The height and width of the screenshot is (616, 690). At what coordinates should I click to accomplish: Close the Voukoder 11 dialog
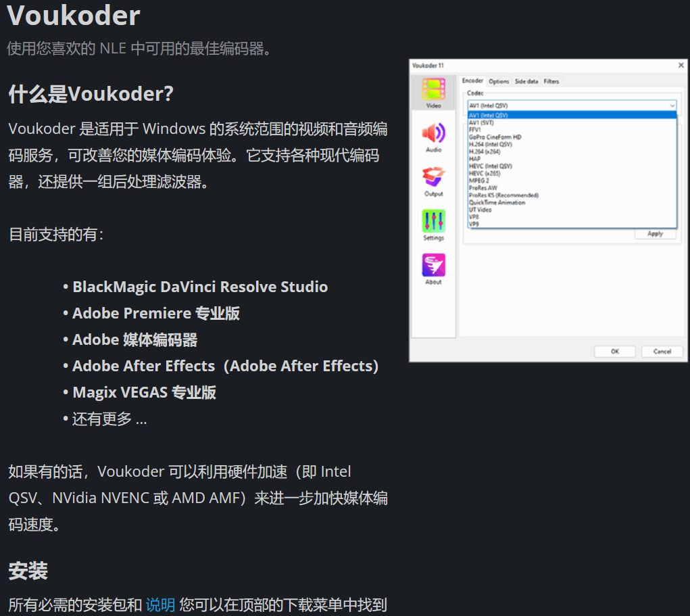[x=681, y=65]
